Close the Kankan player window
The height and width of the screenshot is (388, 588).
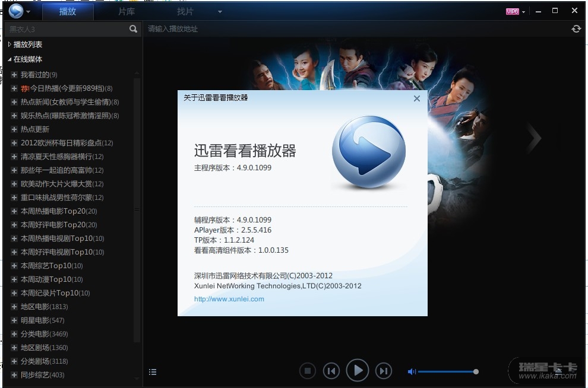[574, 11]
